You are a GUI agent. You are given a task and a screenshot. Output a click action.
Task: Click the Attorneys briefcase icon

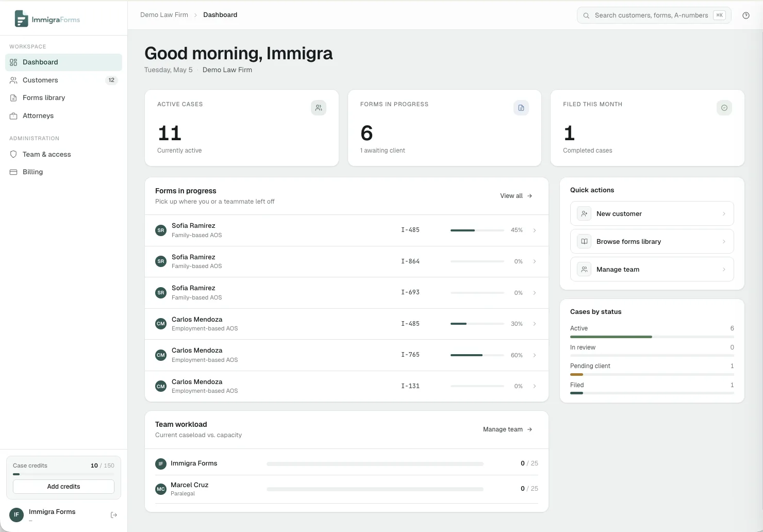coord(13,116)
